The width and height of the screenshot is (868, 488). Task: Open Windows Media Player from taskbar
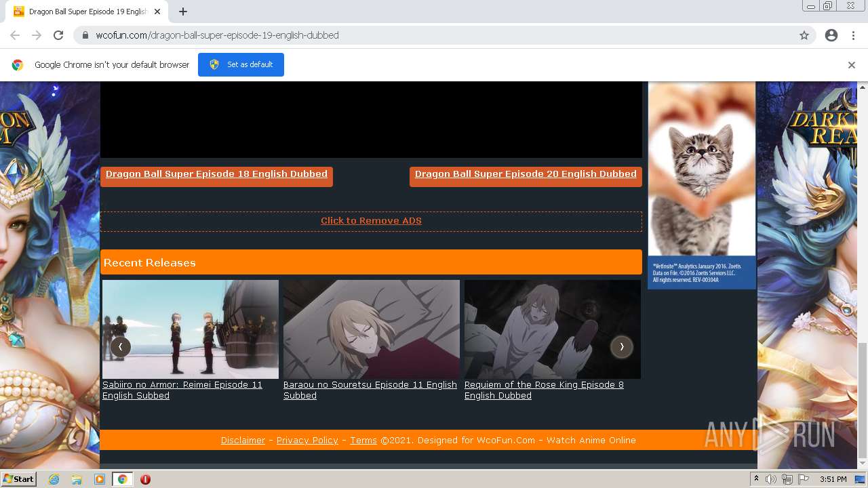100,479
